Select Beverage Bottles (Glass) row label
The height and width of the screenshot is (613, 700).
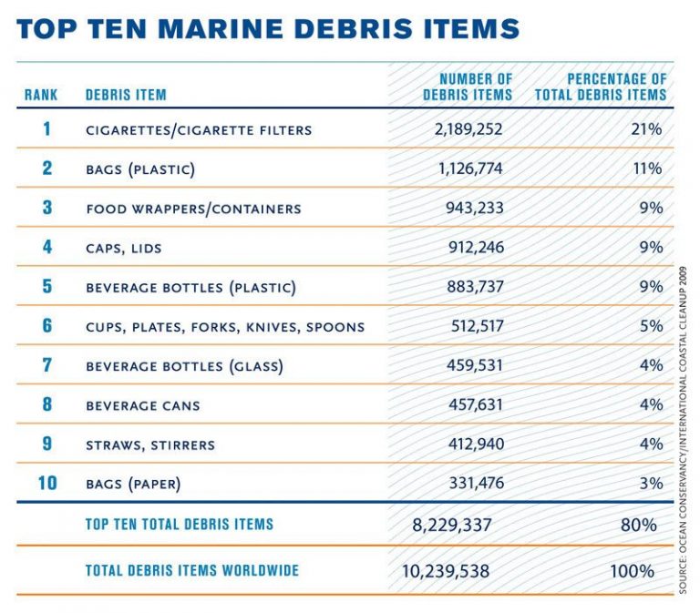[184, 366]
